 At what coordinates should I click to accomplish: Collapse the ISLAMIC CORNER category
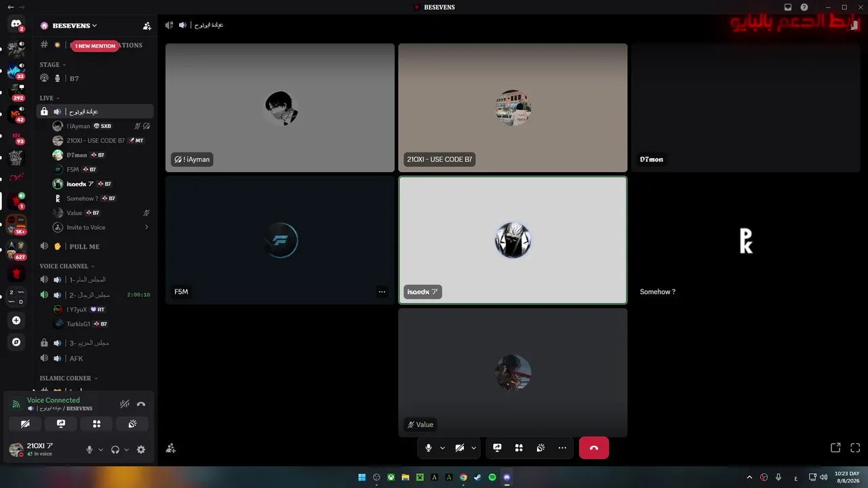[68, 378]
